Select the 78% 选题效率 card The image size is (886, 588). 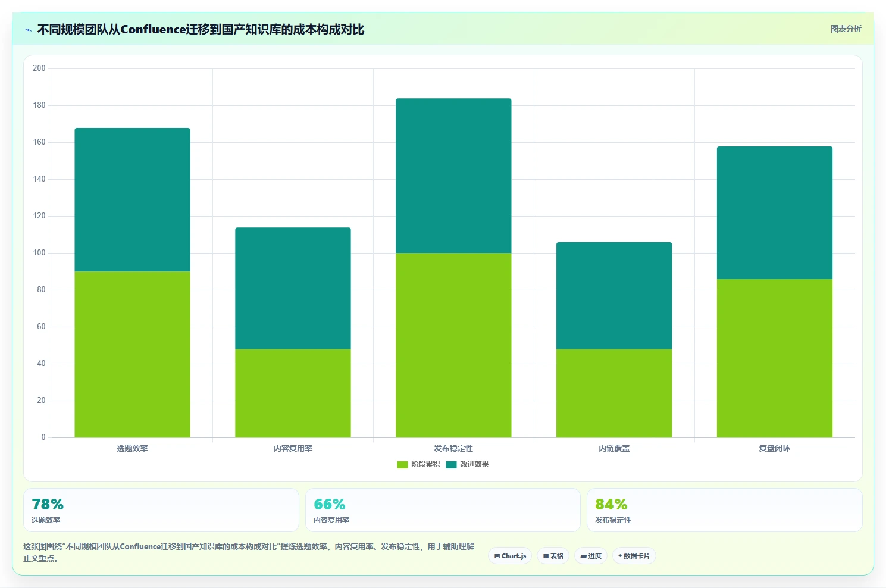click(x=161, y=510)
